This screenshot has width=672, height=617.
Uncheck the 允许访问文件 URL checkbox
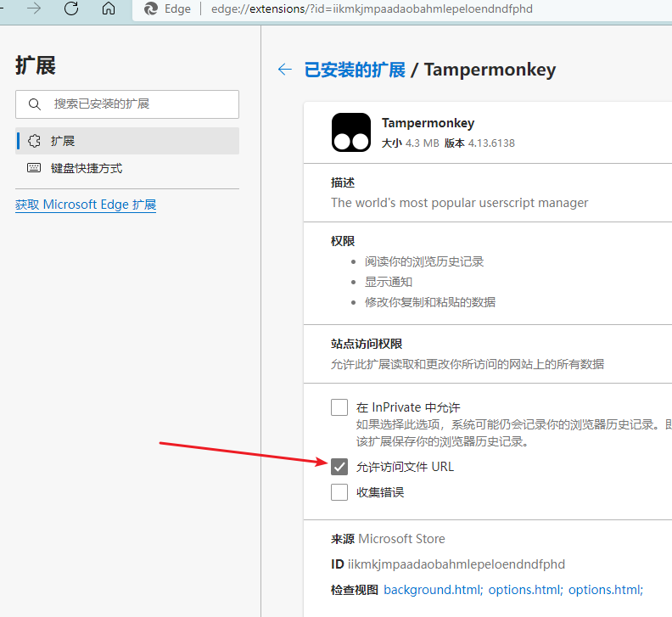coord(339,466)
